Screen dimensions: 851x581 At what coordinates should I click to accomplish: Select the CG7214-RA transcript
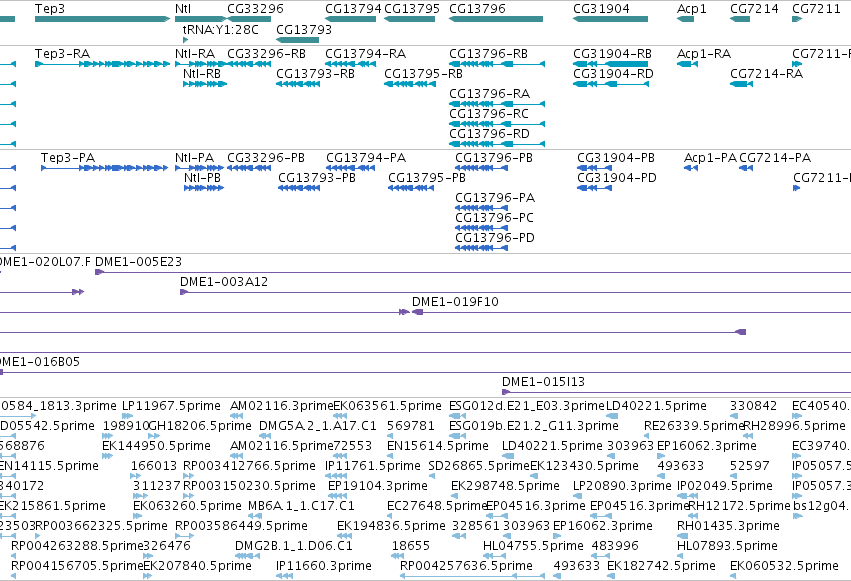point(741,84)
